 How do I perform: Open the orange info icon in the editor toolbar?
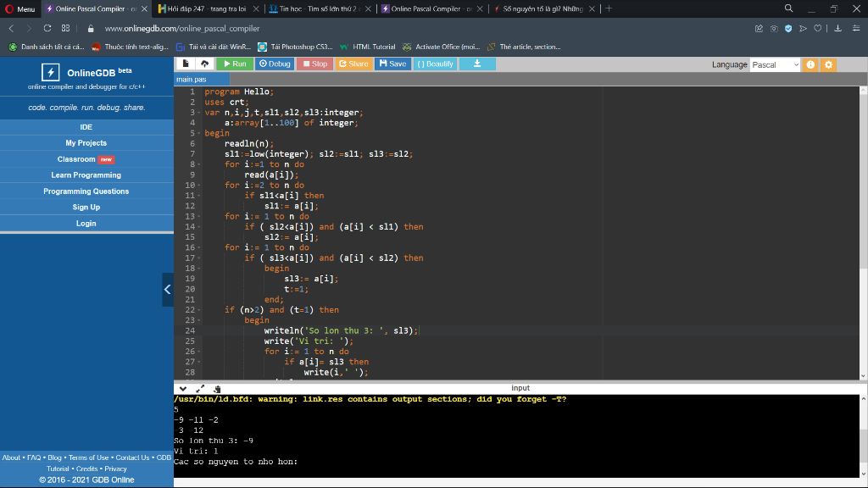click(810, 64)
